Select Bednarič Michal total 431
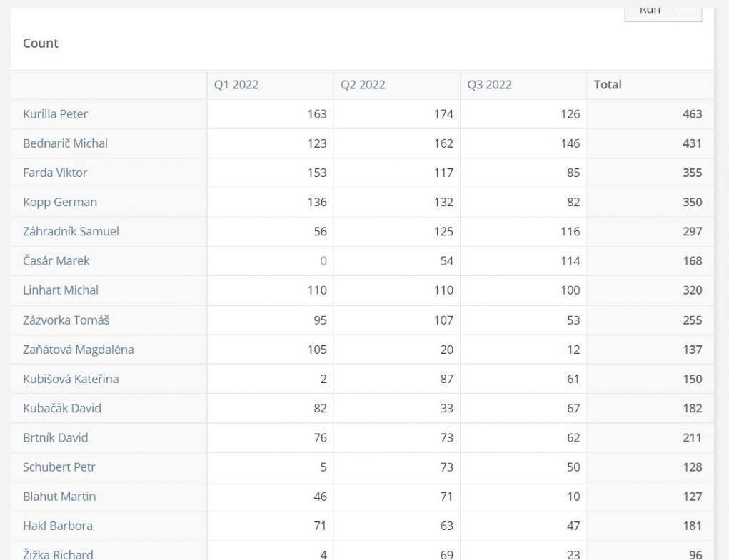 tap(693, 143)
